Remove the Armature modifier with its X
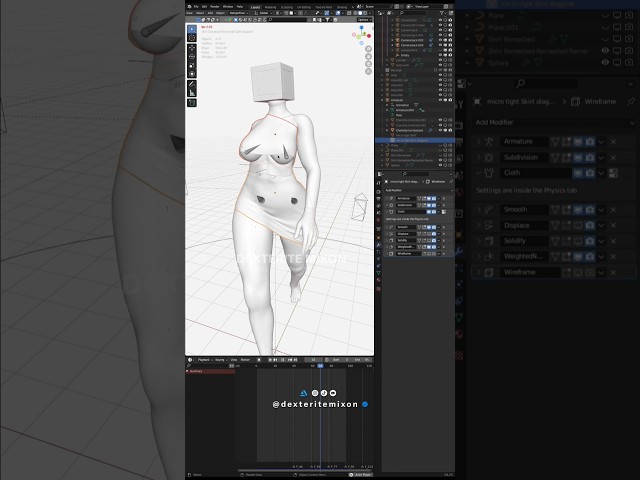 tap(444, 198)
